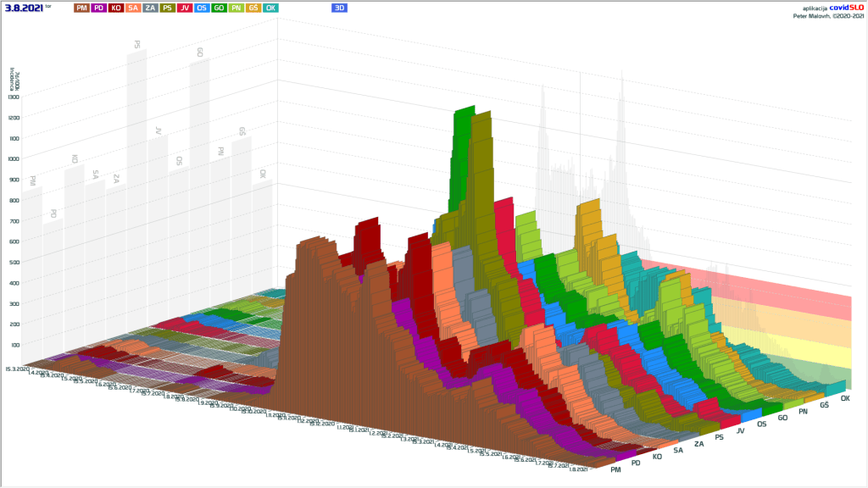Click the 15.3.2020 start date axis label
Image resolution: width=868 pixels, height=488 pixels.
pyautogui.click(x=16, y=369)
